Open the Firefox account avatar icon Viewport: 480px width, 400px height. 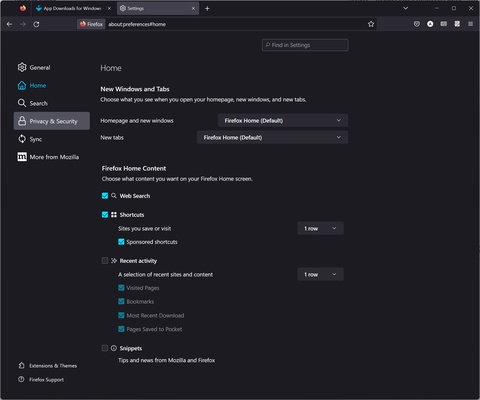click(430, 24)
